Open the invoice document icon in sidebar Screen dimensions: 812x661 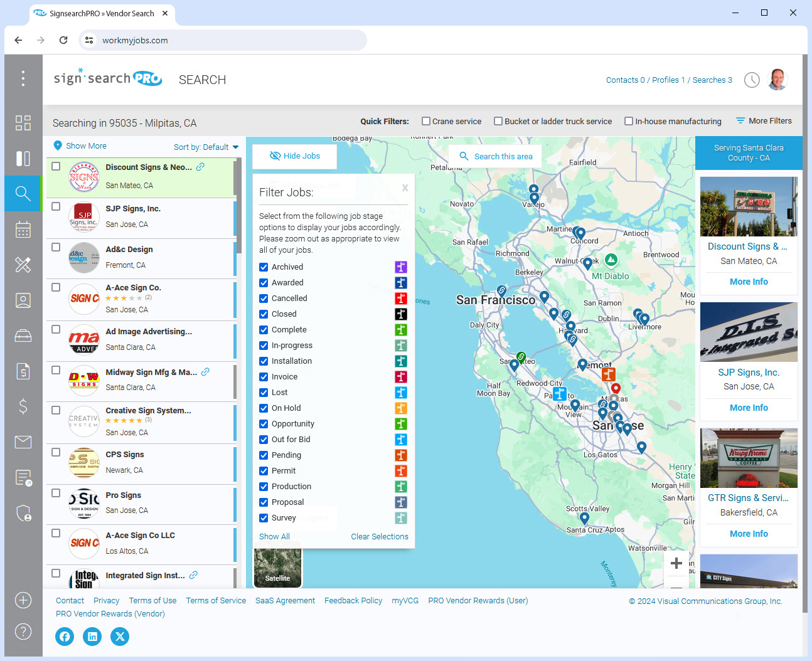pos(23,371)
